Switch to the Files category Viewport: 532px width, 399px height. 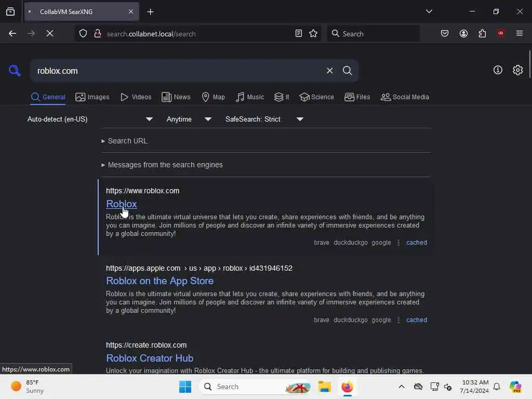pos(357,97)
